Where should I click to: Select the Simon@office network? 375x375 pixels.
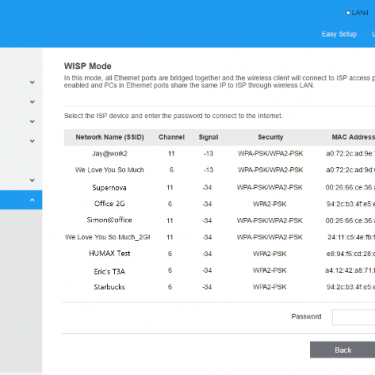coord(109,220)
